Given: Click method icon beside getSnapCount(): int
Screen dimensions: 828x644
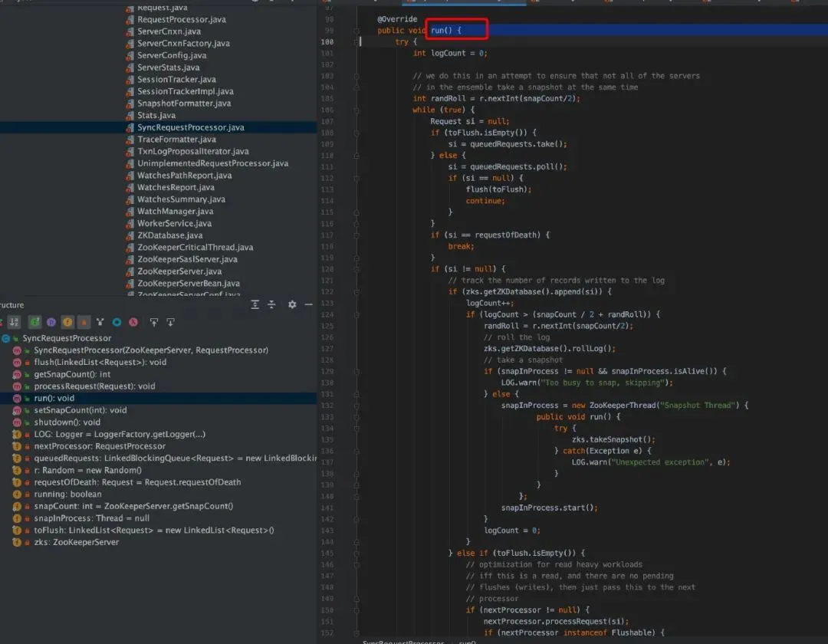Looking at the screenshot, I should 17,374.
